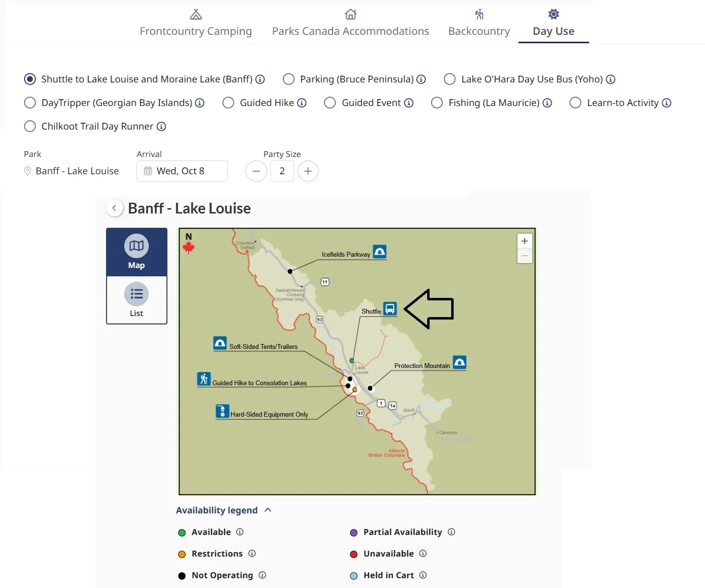Click Shuttle label on the map
Image resolution: width=705 pixels, height=588 pixels.
point(371,311)
